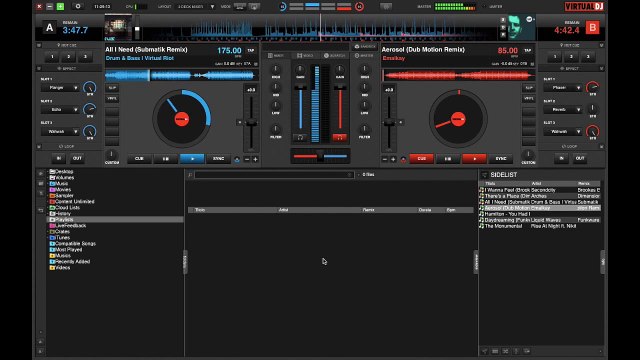
Task: Switch to the Video tab in mixer
Action: click(305, 56)
